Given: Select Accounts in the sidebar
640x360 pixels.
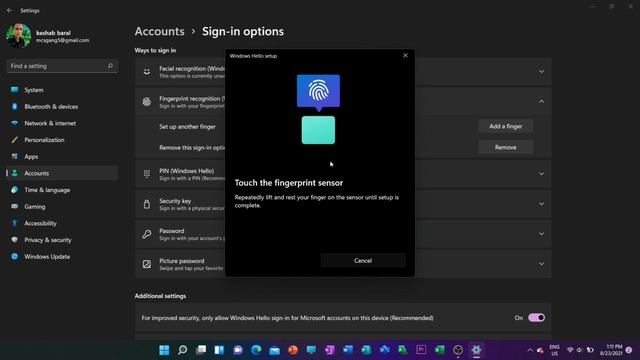Looking at the screenshot, I should [x=62, y=173].
